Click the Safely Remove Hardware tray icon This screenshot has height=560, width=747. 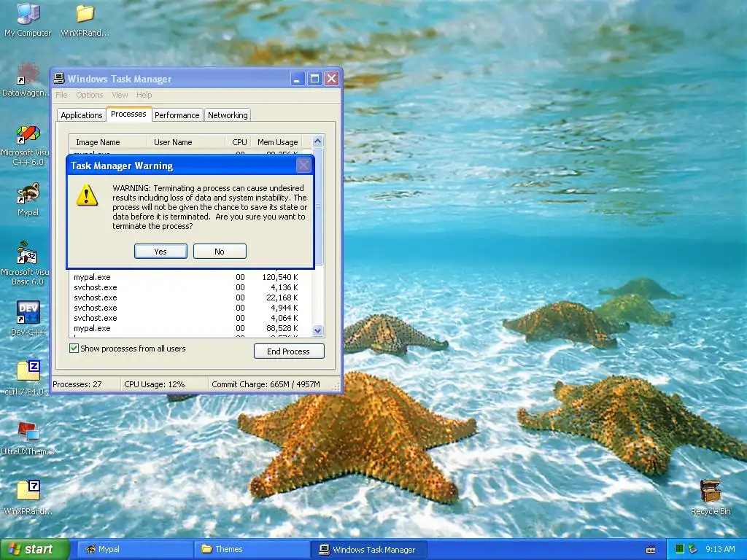click(693, 549)
